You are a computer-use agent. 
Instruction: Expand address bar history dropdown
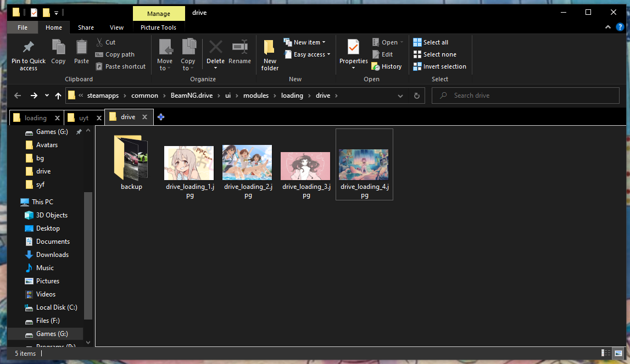pyautogui.click(x=400, y=96)
